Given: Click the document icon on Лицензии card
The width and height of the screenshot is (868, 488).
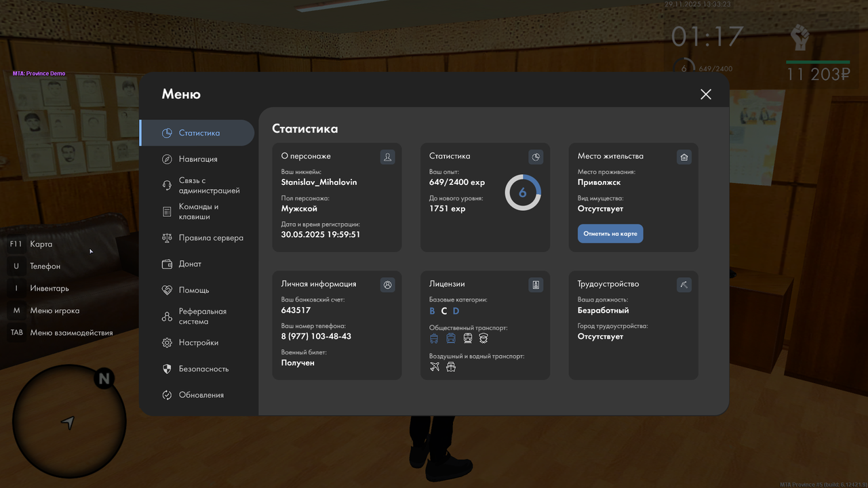Looking at the screenshot, I should pos(536,285).
